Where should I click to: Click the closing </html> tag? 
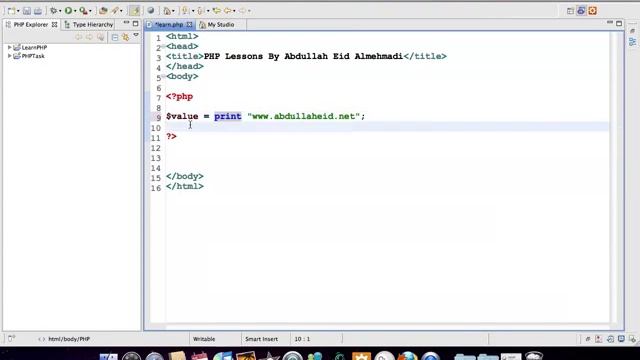click(184, 186)
